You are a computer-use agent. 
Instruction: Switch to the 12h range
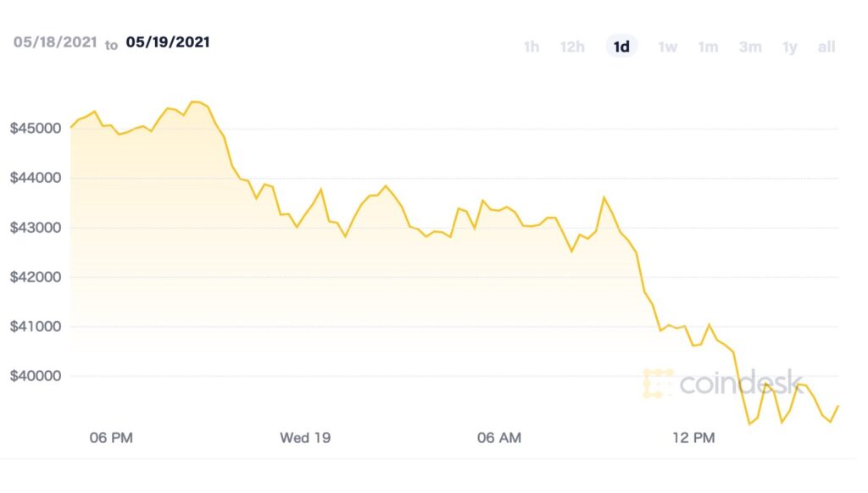tap(572, 47)
